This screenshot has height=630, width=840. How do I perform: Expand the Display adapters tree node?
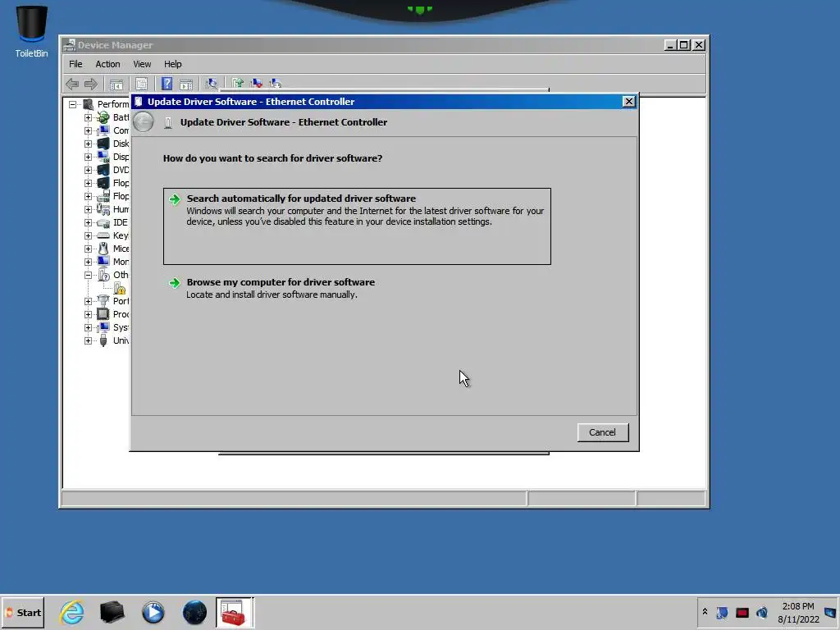(88, 157)
